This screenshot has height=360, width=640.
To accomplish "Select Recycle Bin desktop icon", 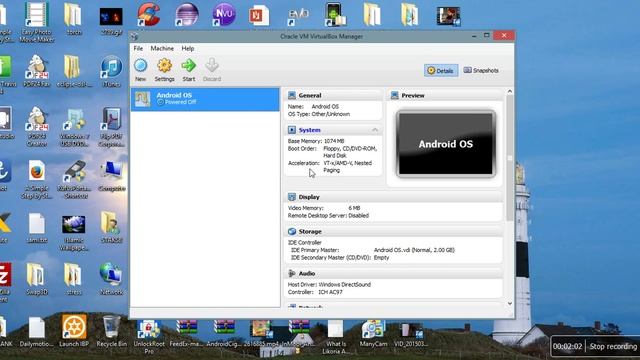I will point(111,331).
